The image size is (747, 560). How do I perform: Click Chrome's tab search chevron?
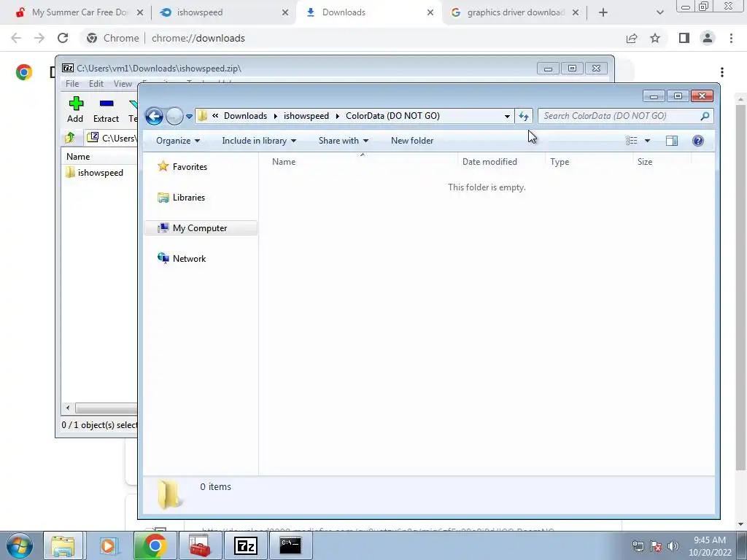(659, 12)
